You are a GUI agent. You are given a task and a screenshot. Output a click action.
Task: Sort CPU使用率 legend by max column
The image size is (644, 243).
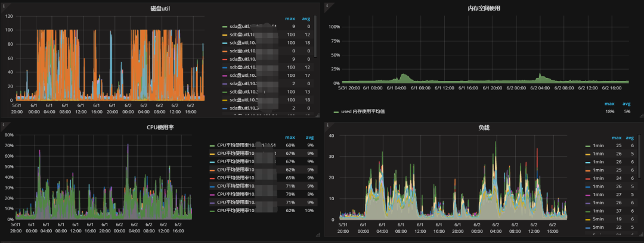(290, 138)
